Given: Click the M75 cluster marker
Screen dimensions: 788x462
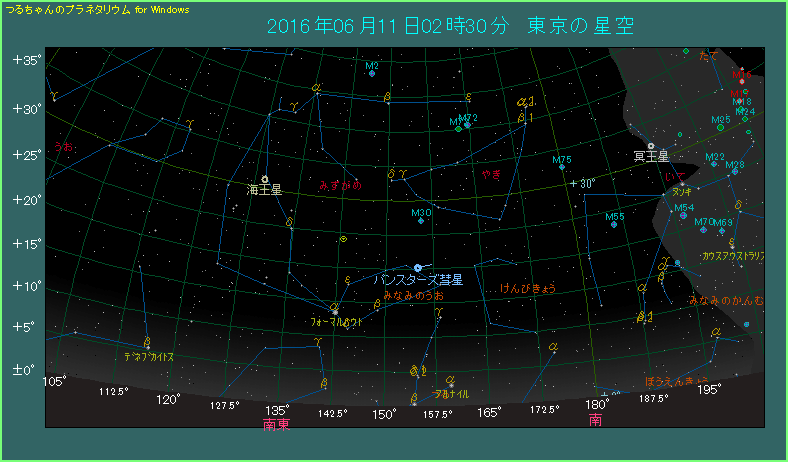Looking at the screenshot, I should coord(562,167).
